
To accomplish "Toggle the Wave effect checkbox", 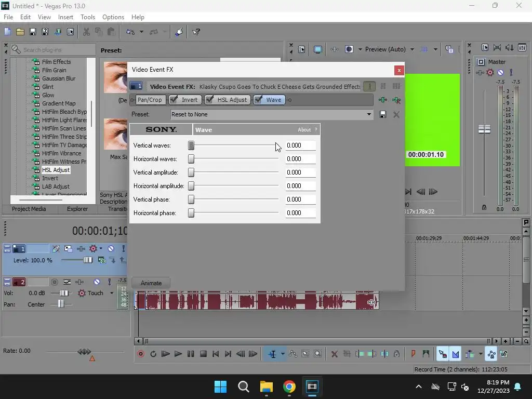I will (259, 100).
